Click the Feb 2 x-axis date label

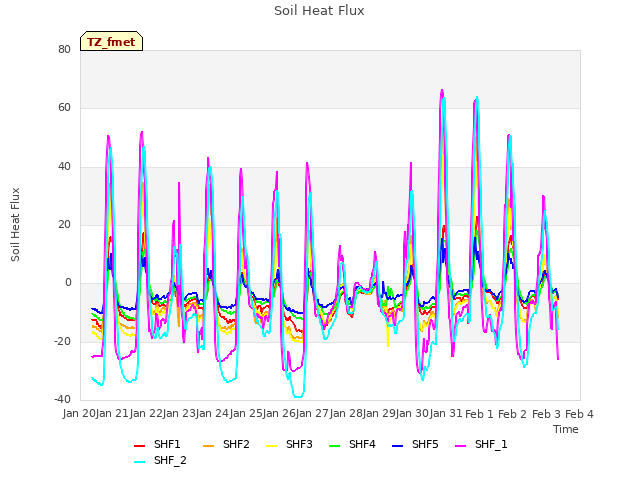tap(513, 414)
